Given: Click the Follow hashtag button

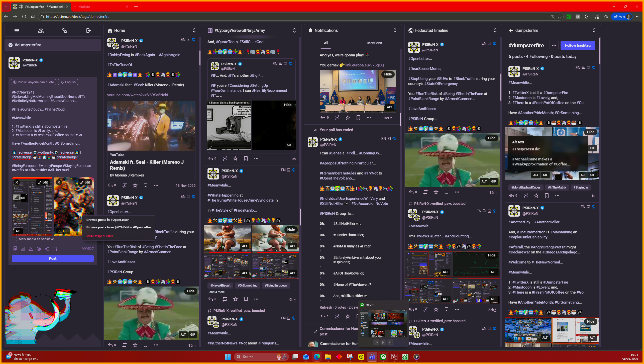Looking at the screenshot, I should pos(578,45).
